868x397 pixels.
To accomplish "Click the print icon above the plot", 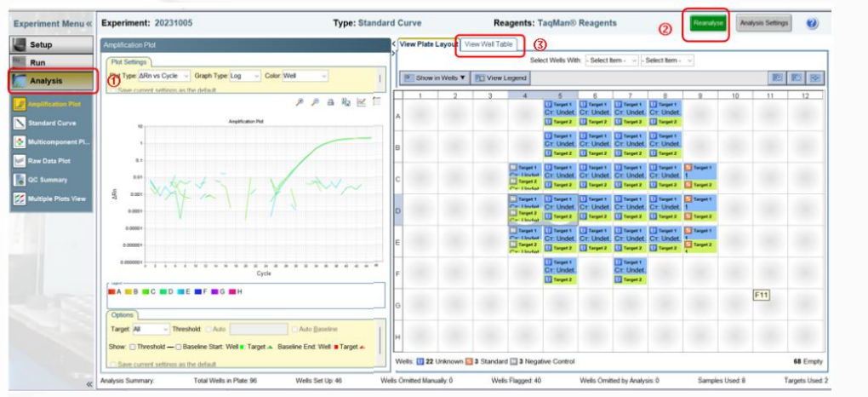I will click(331, 102).
